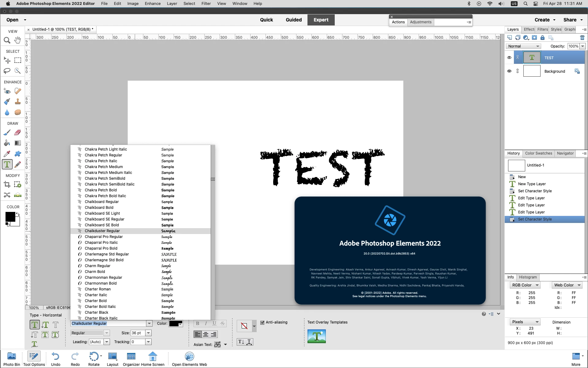
Task: Select the Hand tool
Action: [x=18, y=40]
